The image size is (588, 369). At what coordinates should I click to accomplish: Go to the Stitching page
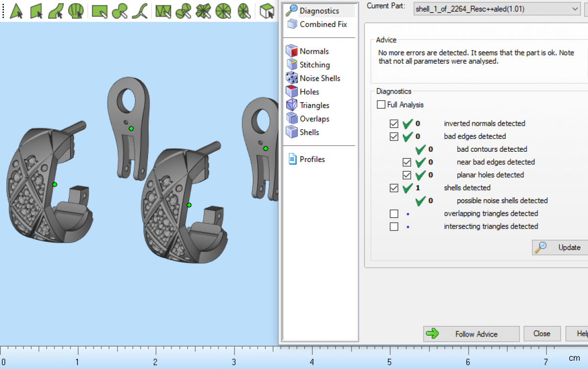click(x=314, y=65)
